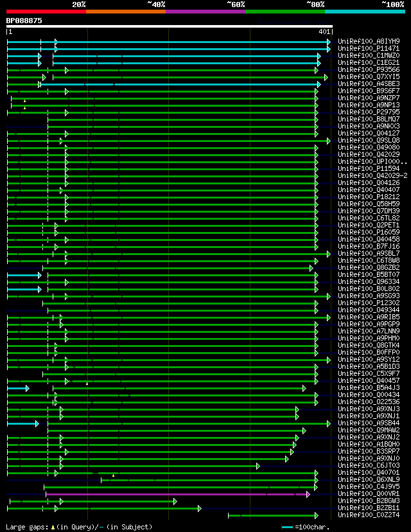Open hit UniRef100_A9NP13
The height and width of the screenshot is (532, 411).
[x=369, y=105]
